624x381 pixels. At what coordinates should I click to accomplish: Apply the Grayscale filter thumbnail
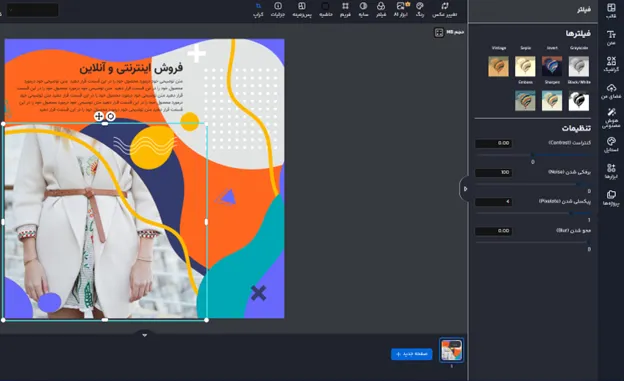pos(579,66)
